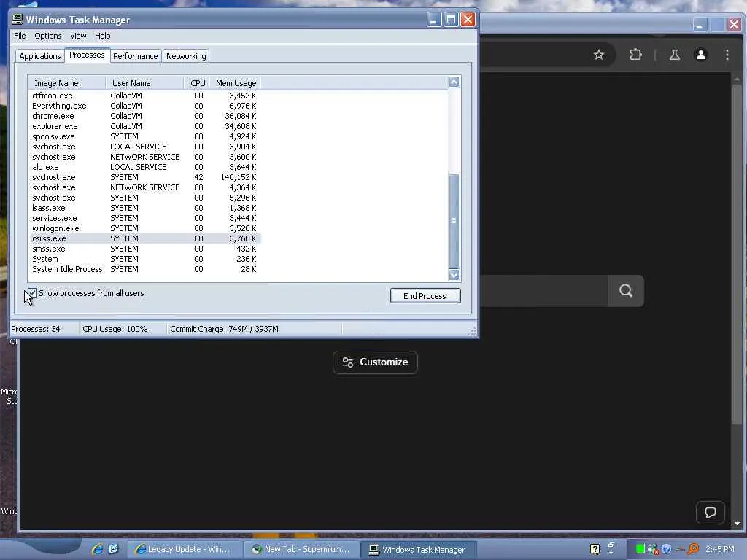
Task: Launch Internet Explorer from Quick Launch
Action: 97,549
